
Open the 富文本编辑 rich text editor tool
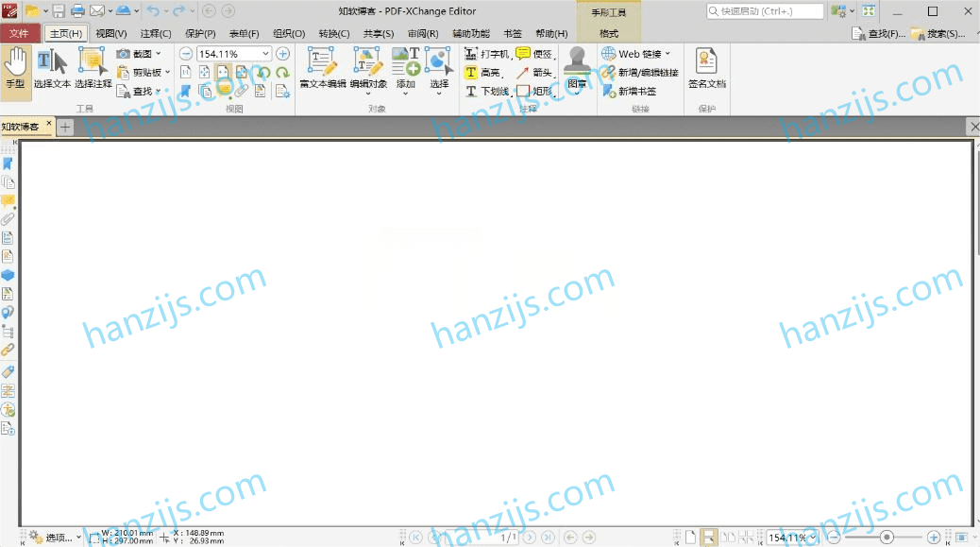pyautogui.click(x=323, y=67)
